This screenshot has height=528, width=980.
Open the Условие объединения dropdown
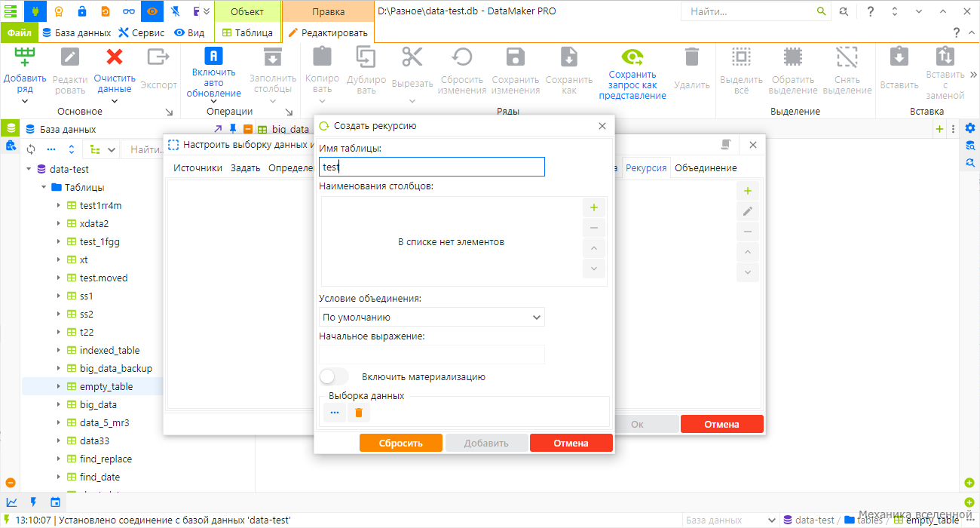[432, 317]
